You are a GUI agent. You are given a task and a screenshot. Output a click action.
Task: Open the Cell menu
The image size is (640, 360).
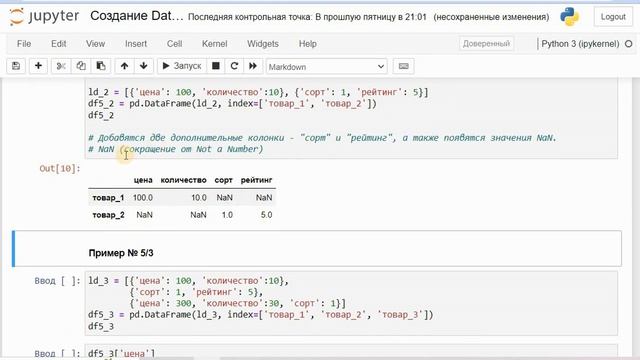pyautogui.click(x=174, y=44)
